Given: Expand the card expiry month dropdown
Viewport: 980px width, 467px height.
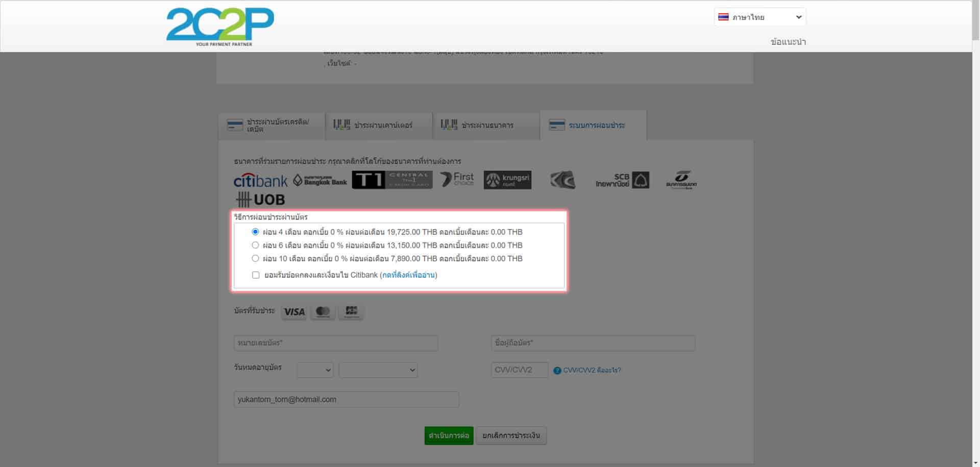Looking at the screenshot, I should coord(315,370).
